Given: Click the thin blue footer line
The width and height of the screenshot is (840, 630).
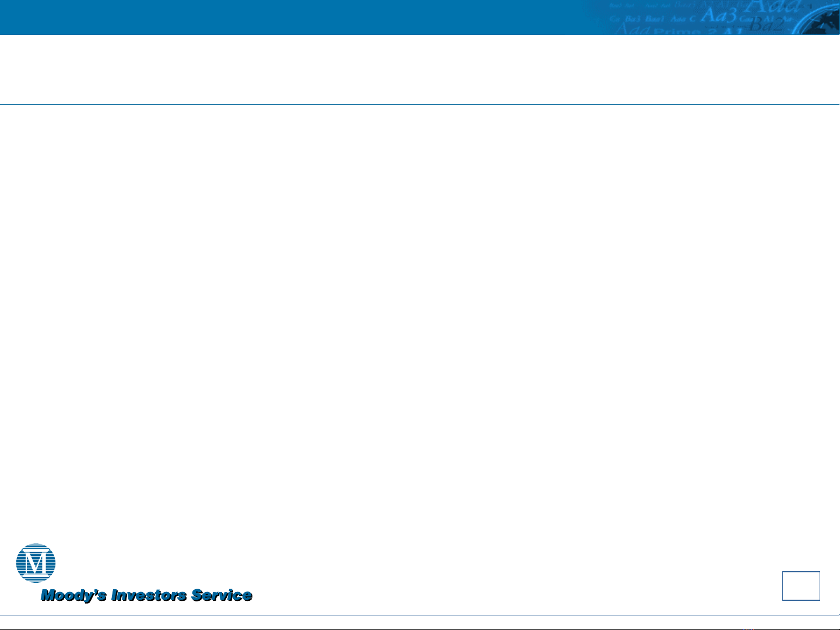Looking at the screenshot, I should pos(420,615).
